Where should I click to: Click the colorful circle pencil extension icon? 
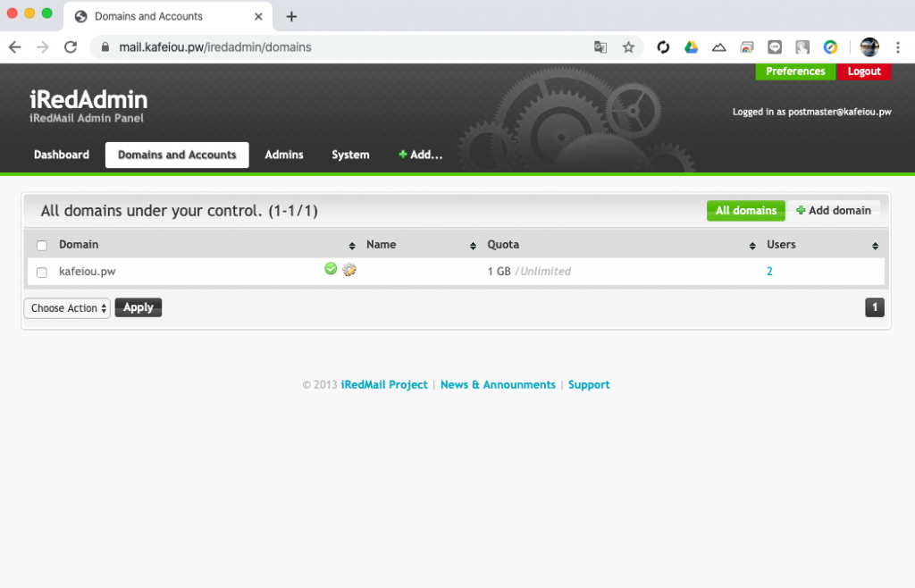click(x=830, y=47)
